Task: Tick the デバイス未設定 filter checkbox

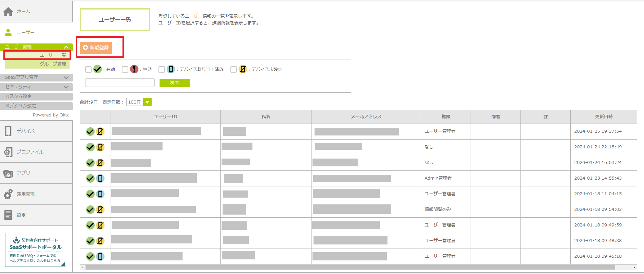Action: 233,70
